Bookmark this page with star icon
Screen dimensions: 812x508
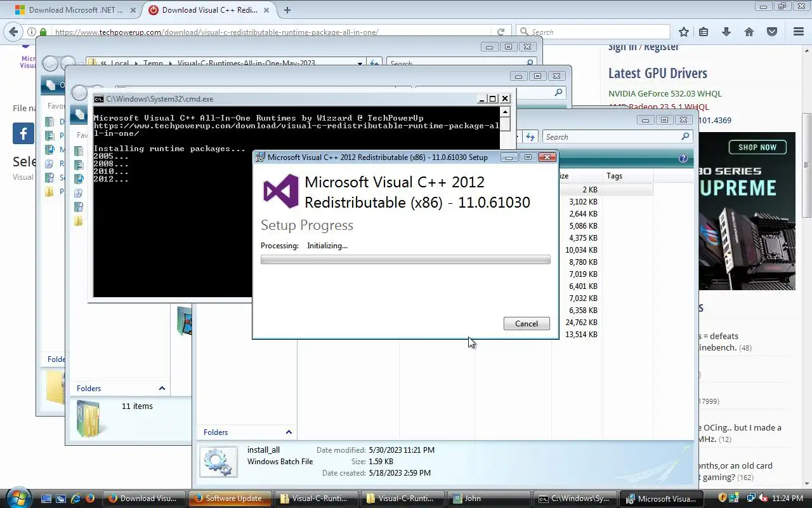click(683, 32)
